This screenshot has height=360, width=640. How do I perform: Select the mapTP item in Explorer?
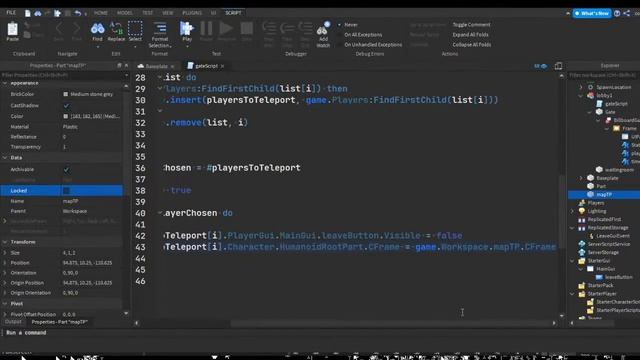point(604,195)
